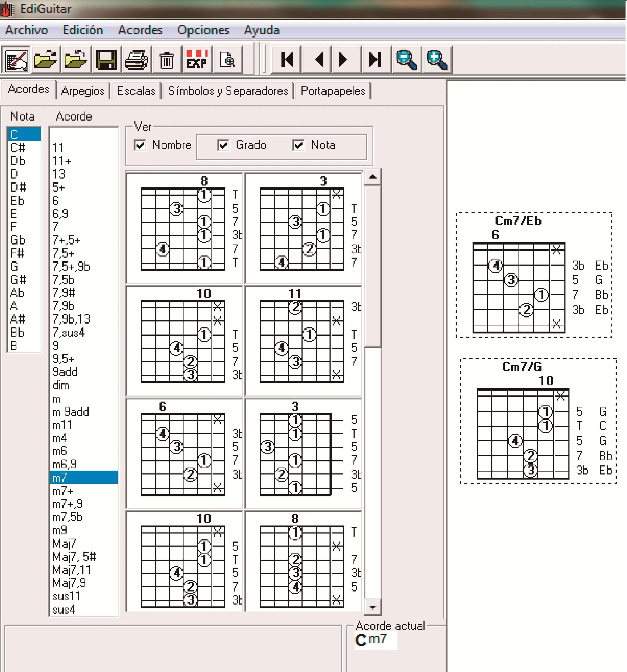Viewport: 627px width, 672px height.
Task: Click the EXP export icon
Action: pyautogui.click(x=197, y=59)
